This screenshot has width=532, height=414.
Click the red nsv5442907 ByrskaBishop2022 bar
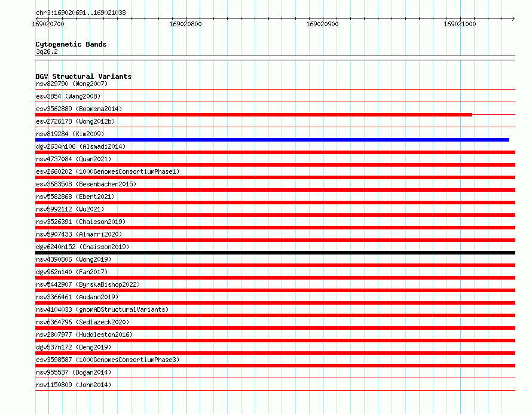pos(275,290)
